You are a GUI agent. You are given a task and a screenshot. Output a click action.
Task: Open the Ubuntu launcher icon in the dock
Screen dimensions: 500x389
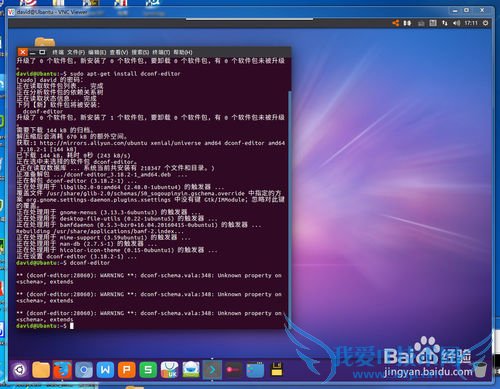[x=20, y=370]
